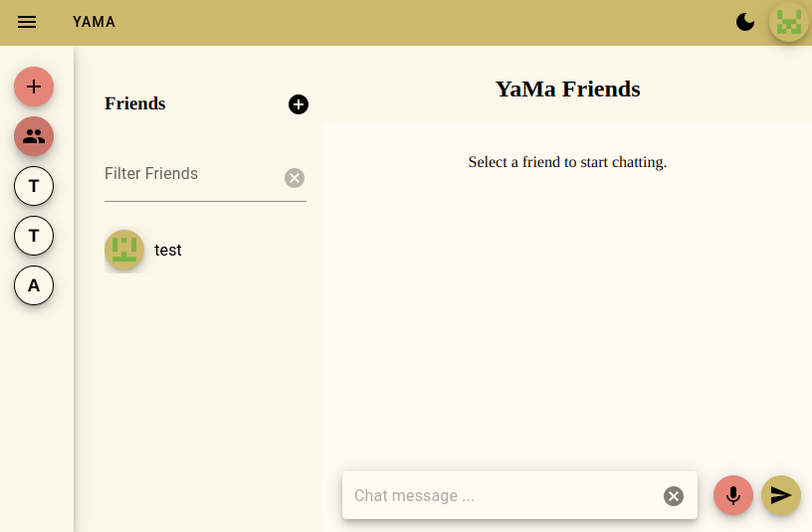Open the A circle in the sidebar

coord(34,285)
